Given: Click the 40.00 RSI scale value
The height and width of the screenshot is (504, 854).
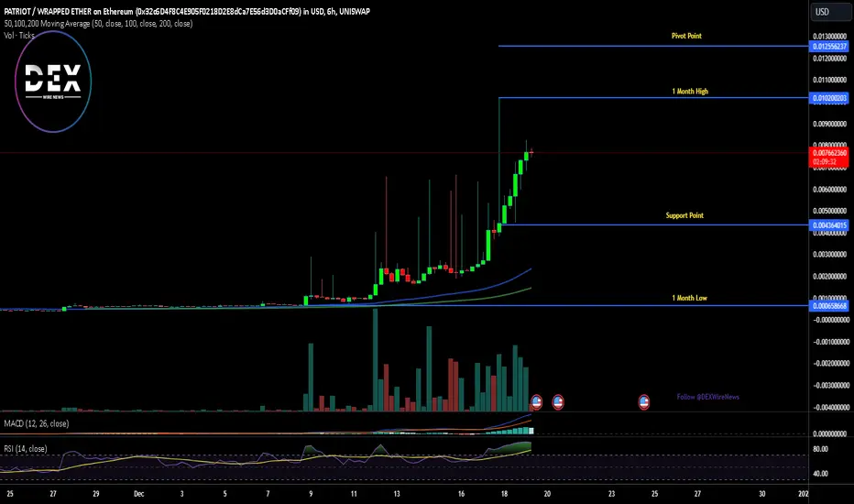Looking at the screenshot, I should tap(821, 474).
